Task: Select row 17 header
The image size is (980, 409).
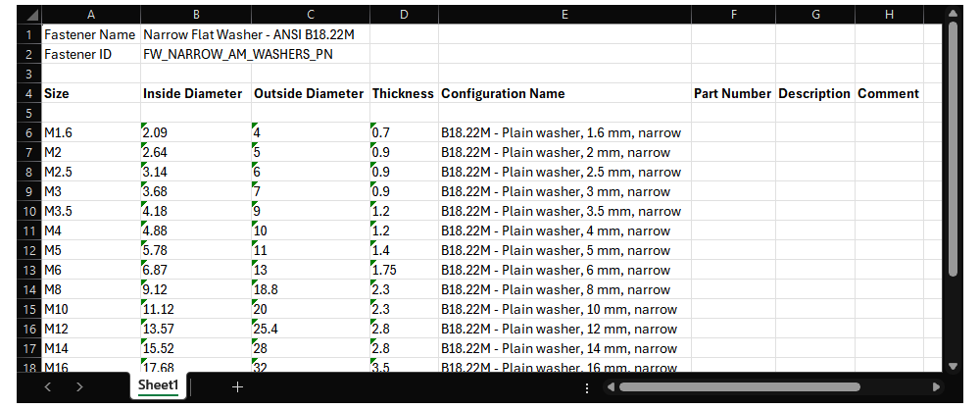Action: (30, 348)
